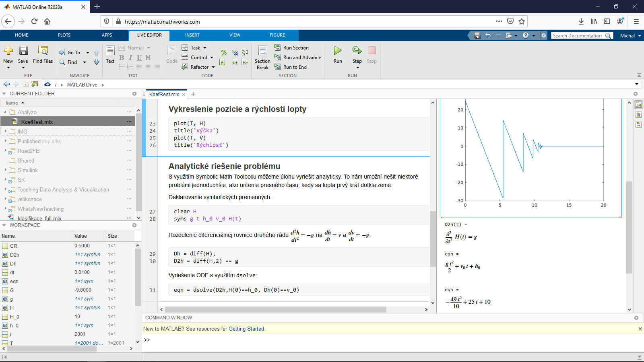Close the KoefRest.mlx editor tab
The height and width of the screenshot is (362, 644).
184,95
